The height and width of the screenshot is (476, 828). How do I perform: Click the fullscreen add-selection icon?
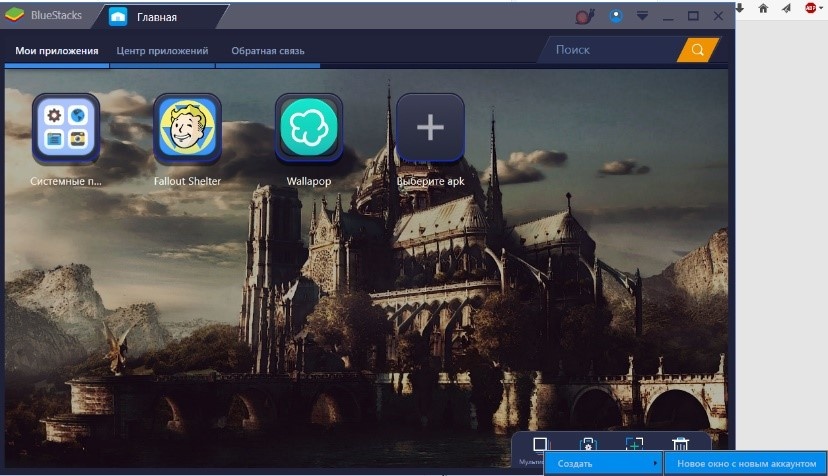[634, 444]
